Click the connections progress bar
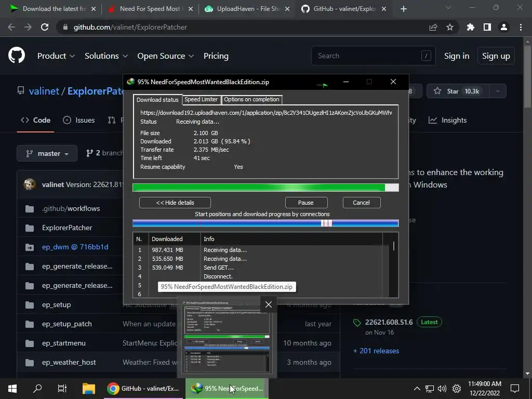This screenshot has width=532, height=399. [x=265, y=223]
